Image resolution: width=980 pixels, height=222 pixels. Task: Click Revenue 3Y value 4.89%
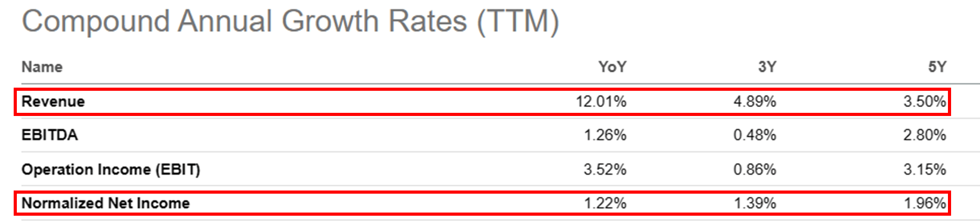755,101
